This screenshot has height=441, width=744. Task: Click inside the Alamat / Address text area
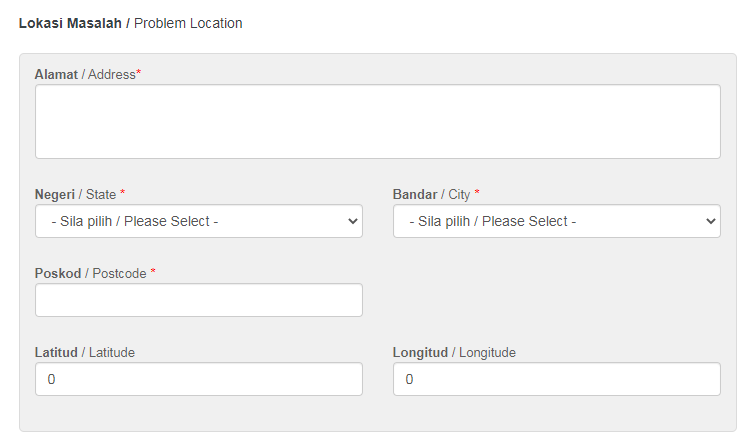click(378, 122)
